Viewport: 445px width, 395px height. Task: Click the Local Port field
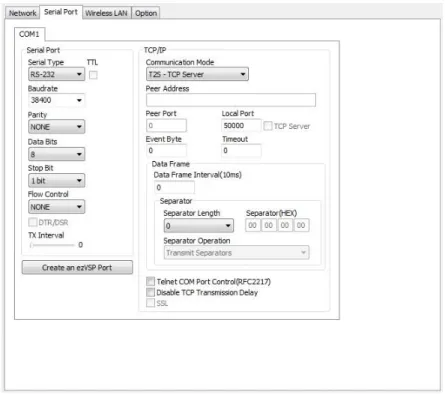[241, 126]
